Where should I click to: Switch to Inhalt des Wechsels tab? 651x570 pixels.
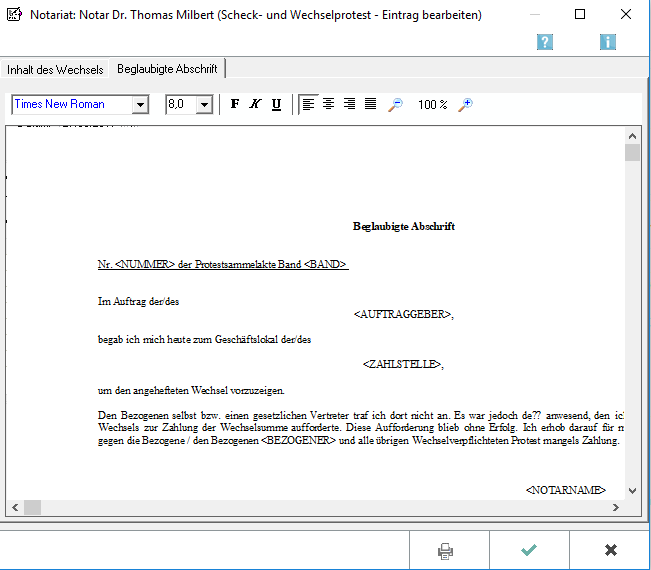pyautogui.click(x=55, y=69)
